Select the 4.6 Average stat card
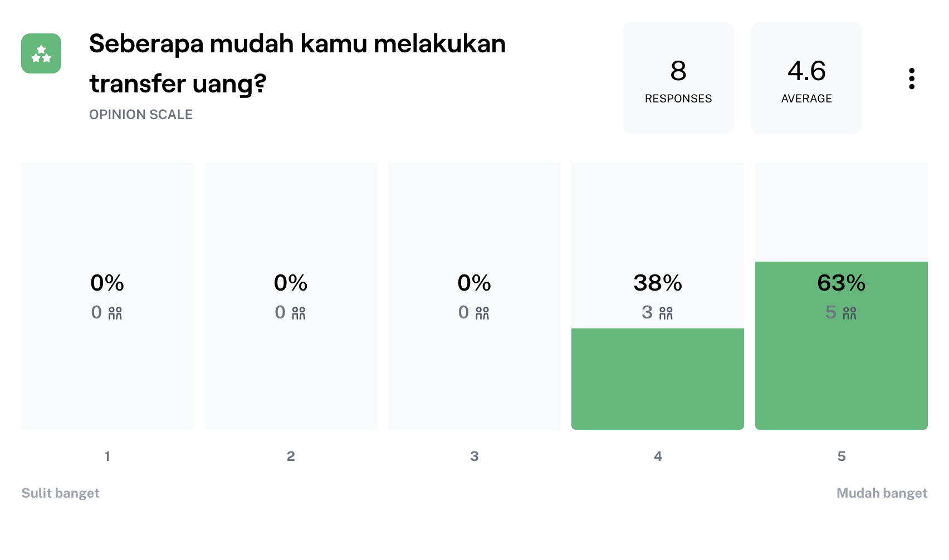This screenshot has height=560, width=949. pos(806,78)
